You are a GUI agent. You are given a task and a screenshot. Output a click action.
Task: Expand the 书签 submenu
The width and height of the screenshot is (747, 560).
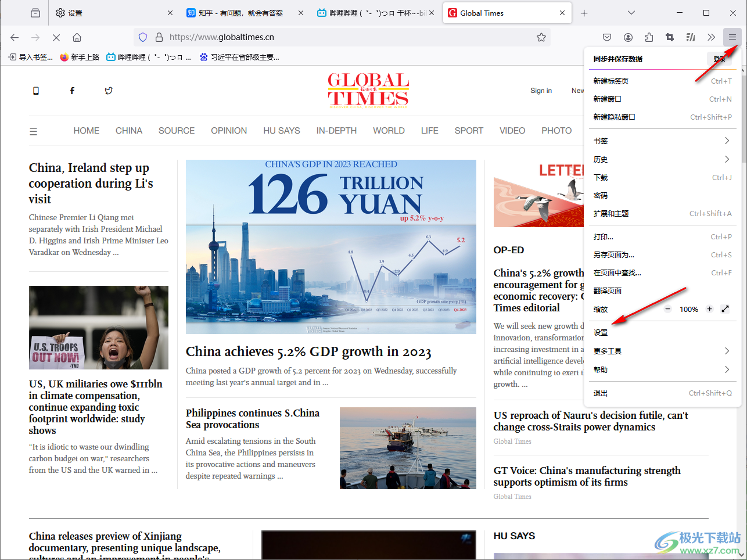(x=662, y=141)
